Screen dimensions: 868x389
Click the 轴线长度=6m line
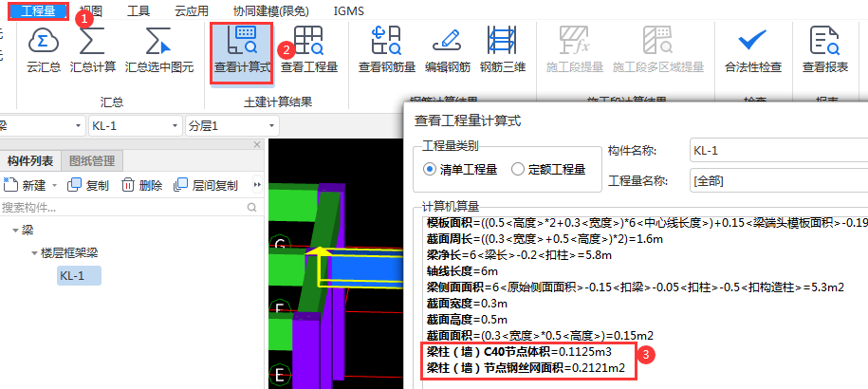(x=462, y=271)
